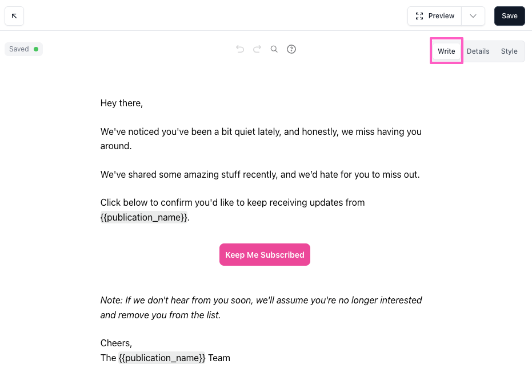Switch to the Style tab

point(509,51)
